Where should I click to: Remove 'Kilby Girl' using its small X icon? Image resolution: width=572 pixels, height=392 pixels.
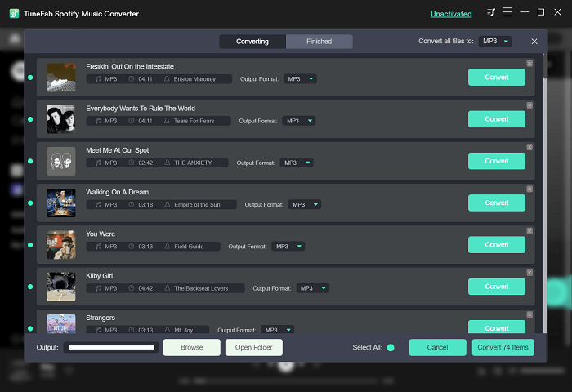pyautogui.click(x=529, y=273)
